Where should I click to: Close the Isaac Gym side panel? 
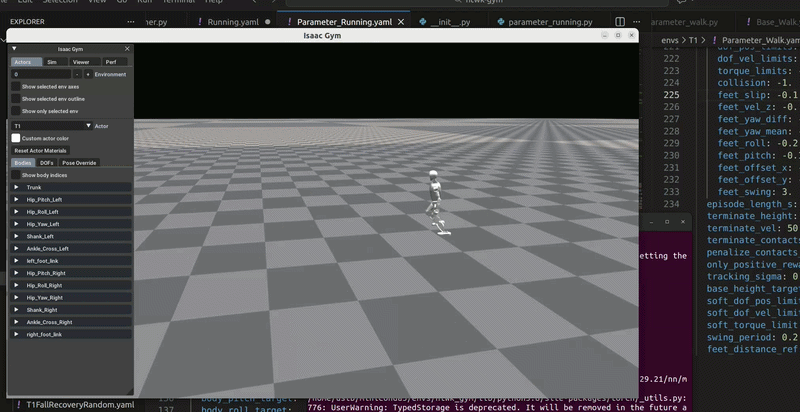coord(127,48)
